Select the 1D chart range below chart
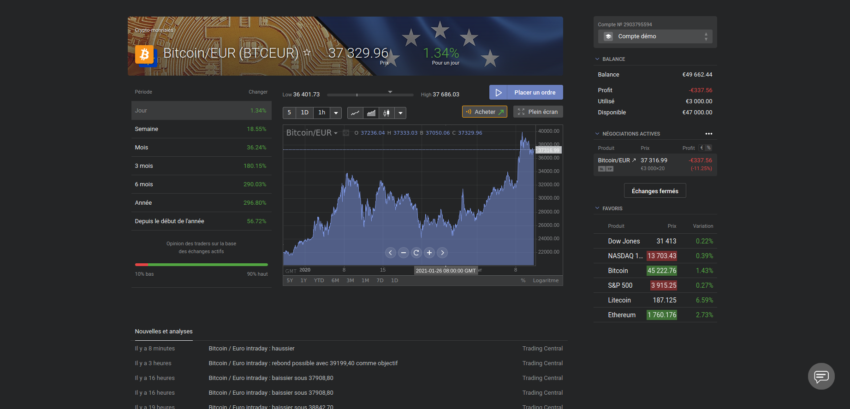 point(395,280)
